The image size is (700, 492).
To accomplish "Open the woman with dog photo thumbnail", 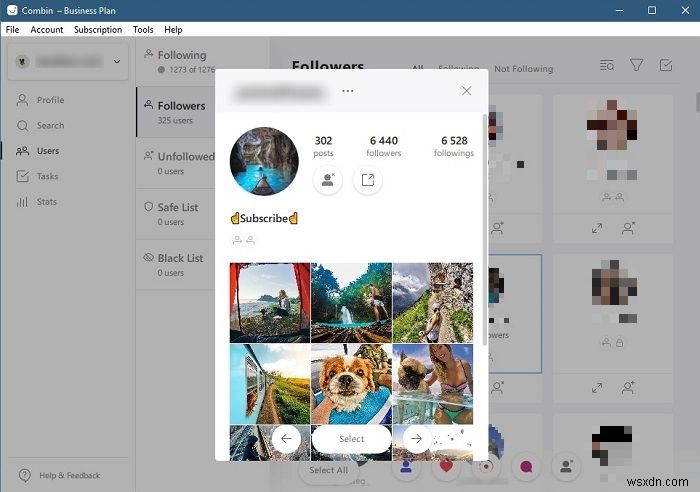I will click(433, 384).
